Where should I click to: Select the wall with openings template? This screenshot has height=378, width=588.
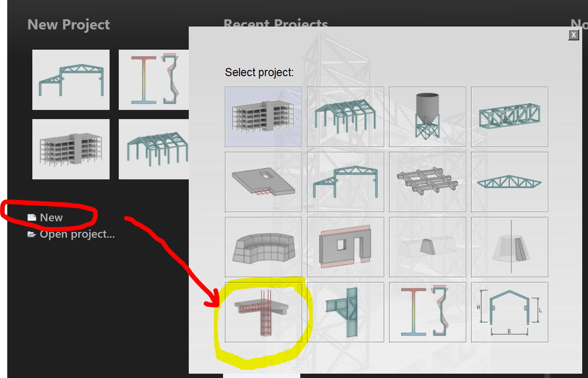(345, 247)
